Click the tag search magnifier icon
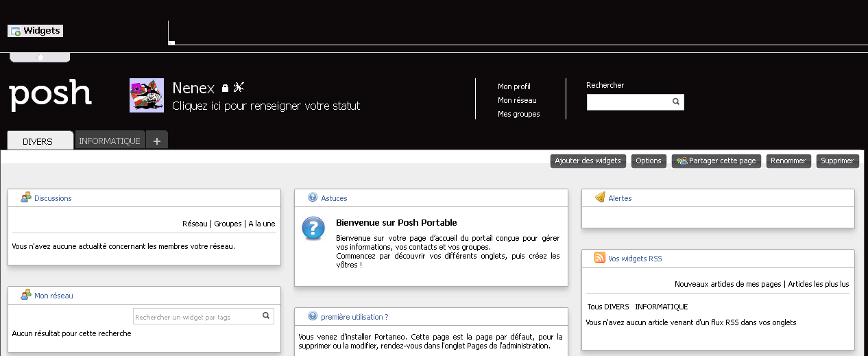 [266, 316]
